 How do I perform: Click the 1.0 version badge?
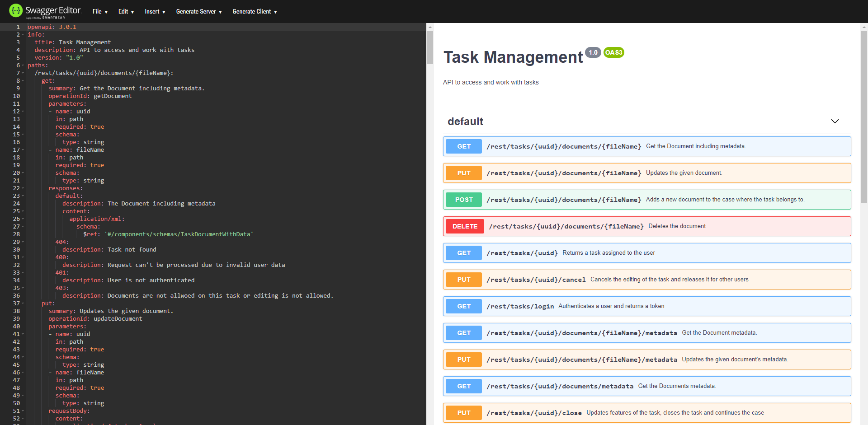coord(593,52)
